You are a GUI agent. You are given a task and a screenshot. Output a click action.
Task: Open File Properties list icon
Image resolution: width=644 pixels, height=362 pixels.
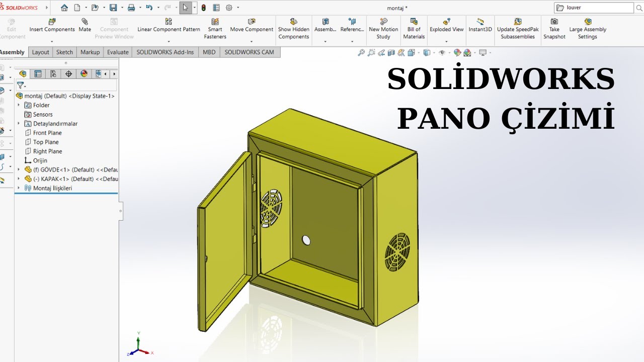coord(216,8)
